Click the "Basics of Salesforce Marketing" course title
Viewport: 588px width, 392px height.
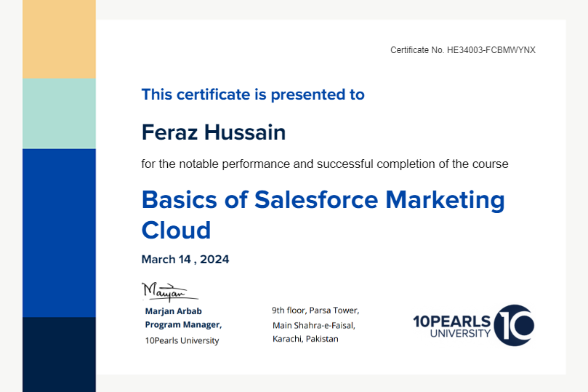click(x=323, y=199)
